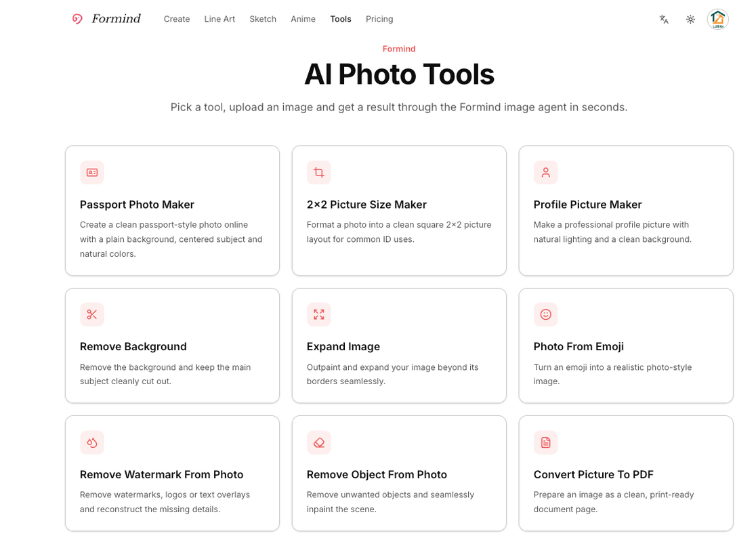Go to the Create nav item
The height and width of the screenshot is (542, 756).
pos(176,19)
